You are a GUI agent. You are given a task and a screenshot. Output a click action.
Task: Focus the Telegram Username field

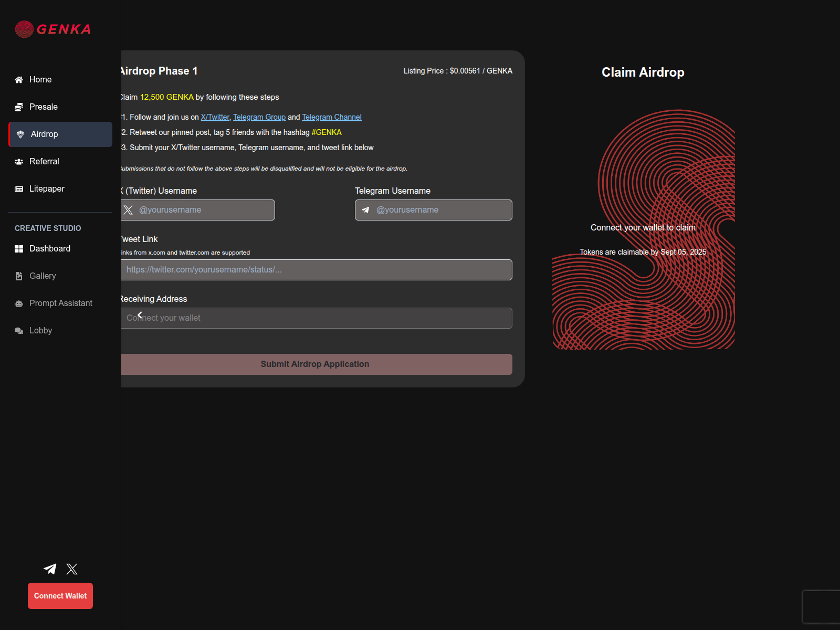[434, 210]
